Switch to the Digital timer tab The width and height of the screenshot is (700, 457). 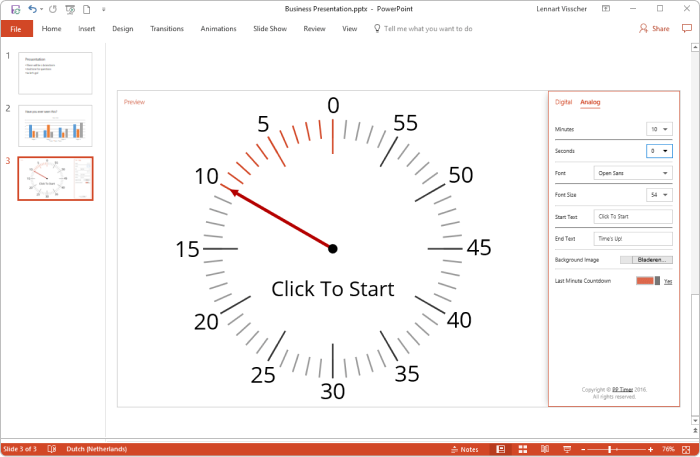coord(563,102)
